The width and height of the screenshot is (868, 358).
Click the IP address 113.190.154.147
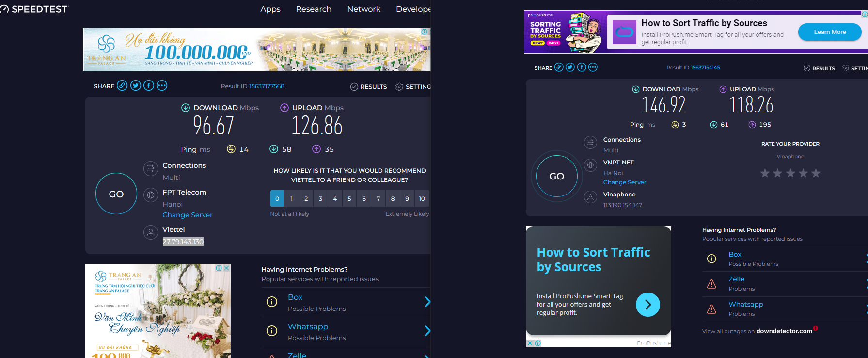coord(623,205)
